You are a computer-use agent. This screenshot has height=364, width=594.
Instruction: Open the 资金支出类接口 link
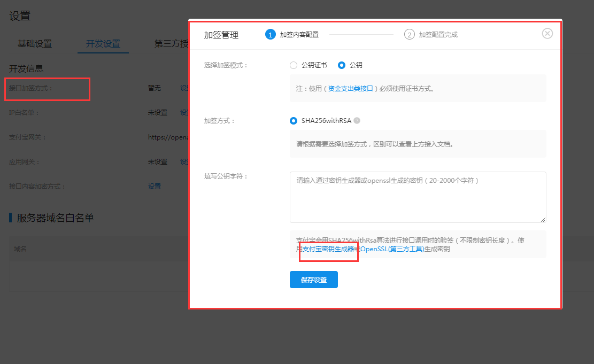(350, 89)
